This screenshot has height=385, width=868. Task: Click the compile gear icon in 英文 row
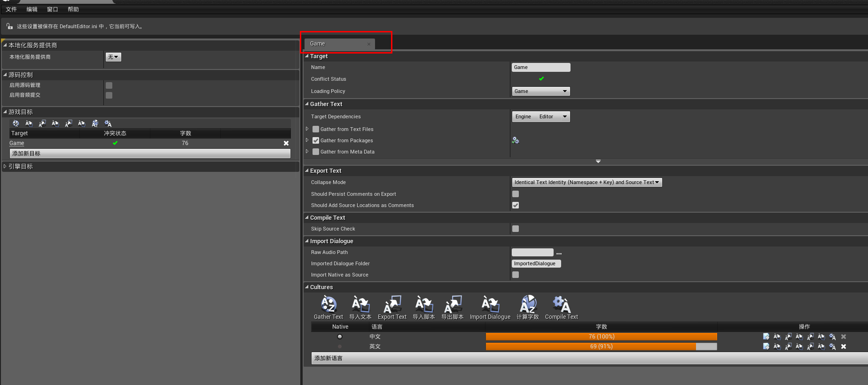(x=832, y=346)
